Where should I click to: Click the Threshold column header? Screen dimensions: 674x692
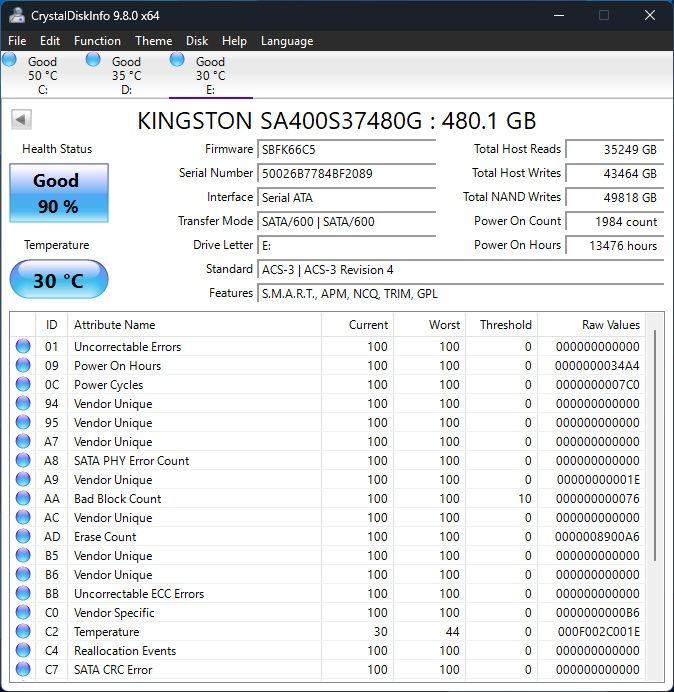tap(501, 325)
